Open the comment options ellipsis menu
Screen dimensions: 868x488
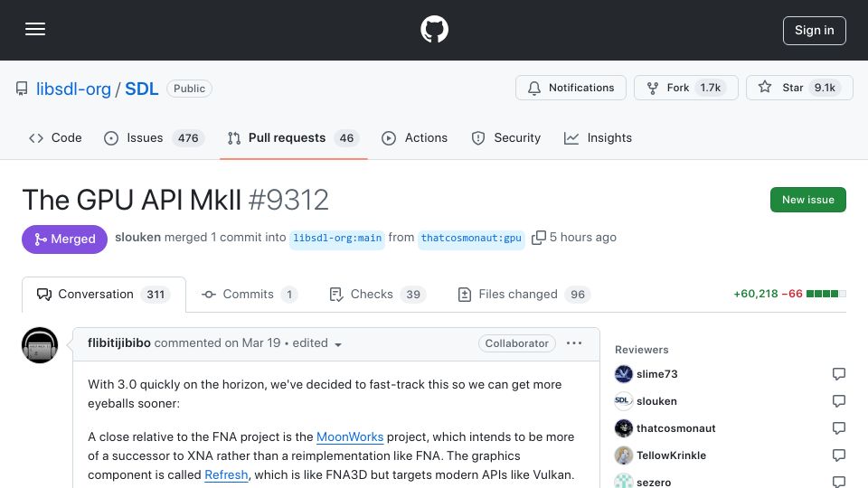[574, 343]
